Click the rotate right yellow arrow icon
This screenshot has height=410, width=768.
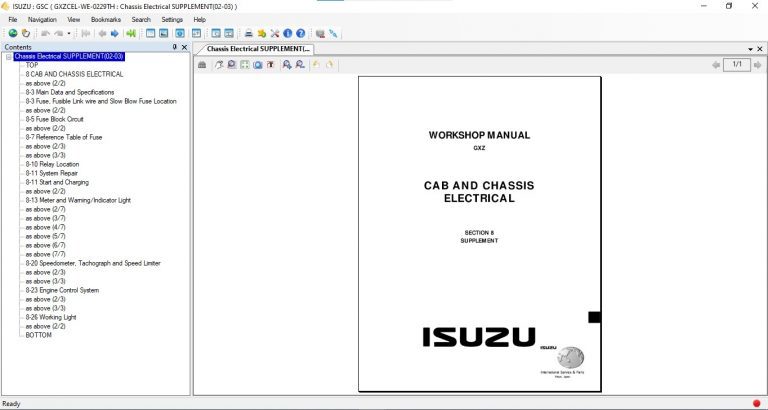point(329,65)
